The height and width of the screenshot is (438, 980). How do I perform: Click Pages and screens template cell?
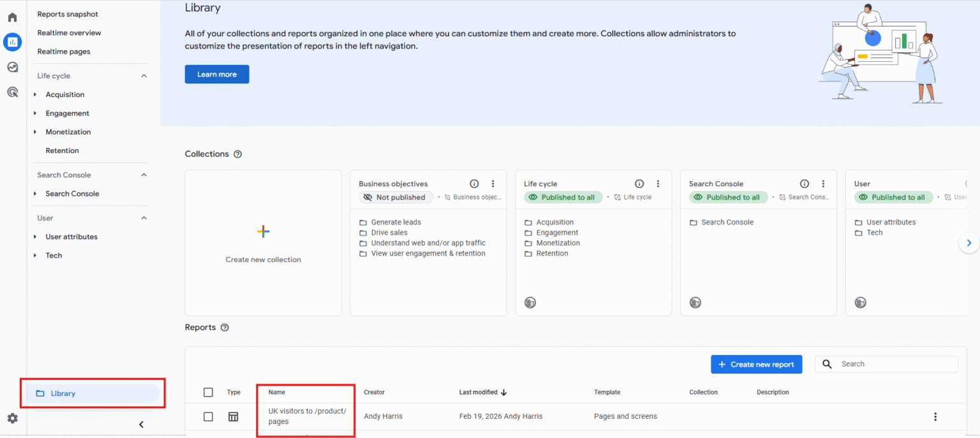pos(625,417)
